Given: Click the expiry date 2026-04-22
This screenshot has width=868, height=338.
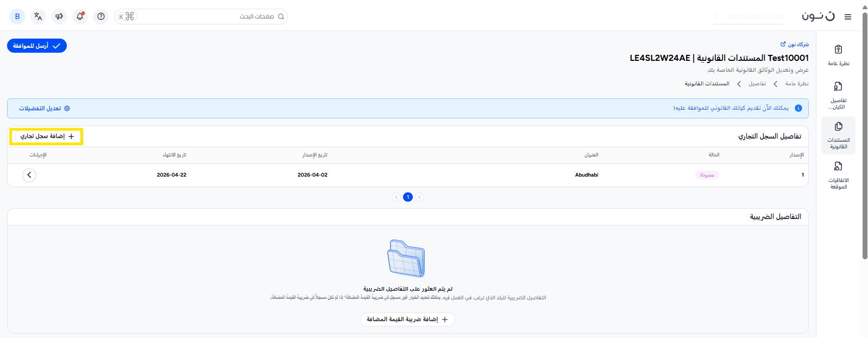Looking at the screenshot, I should [172, 175].
